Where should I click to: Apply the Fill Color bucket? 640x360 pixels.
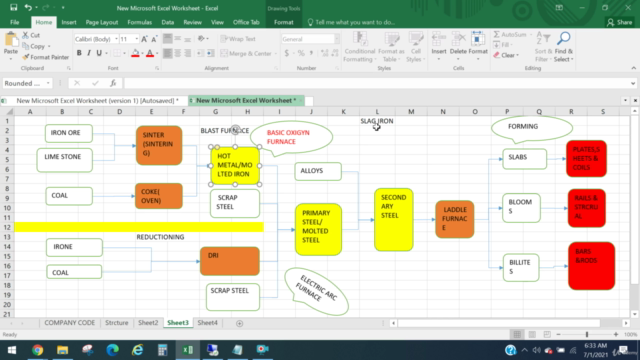tap(135, 53)
